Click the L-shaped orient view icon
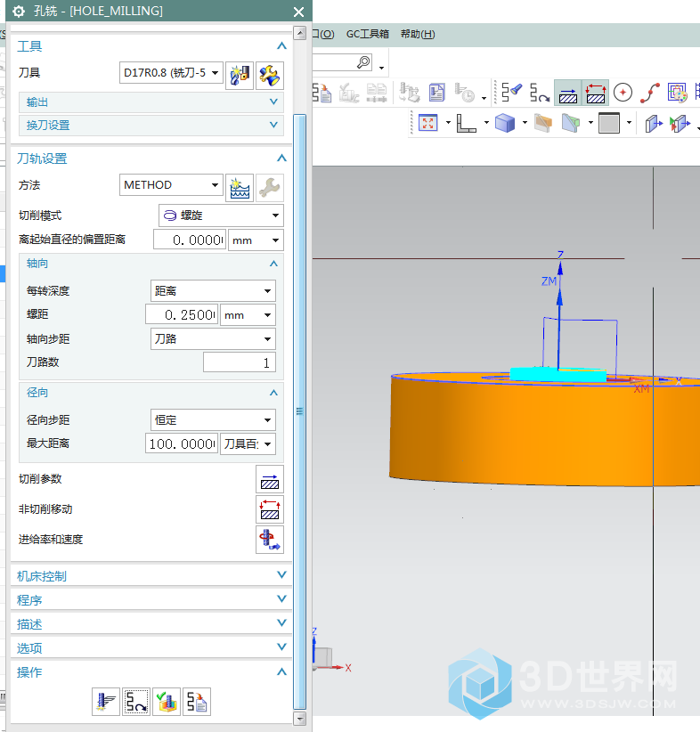 pyautogui.click(x=466, y=123)
